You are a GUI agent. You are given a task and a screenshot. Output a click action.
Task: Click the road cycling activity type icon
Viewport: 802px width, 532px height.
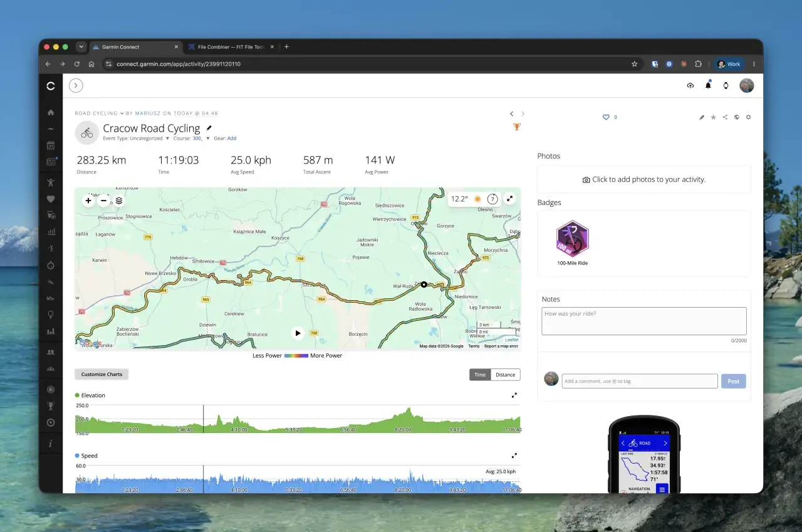(x=87, y=133)
